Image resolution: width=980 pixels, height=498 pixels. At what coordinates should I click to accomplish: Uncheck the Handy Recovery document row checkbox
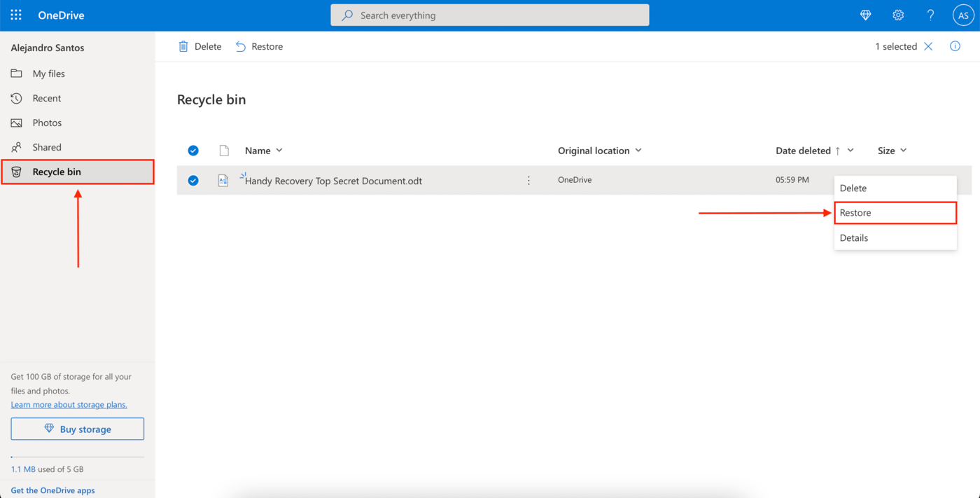(x=193, y=181)
